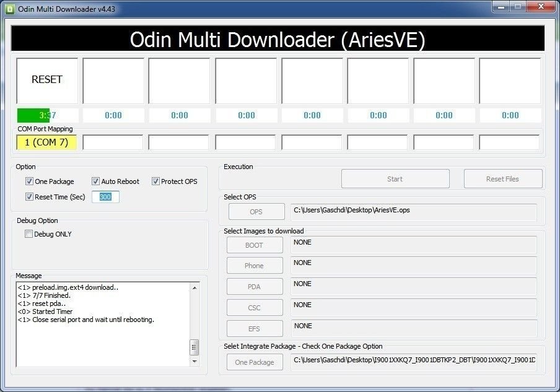Click the 'preload.img.ext4 download..' line
Viewport: 560px width, 392px height.
click(x=68, y=287)
